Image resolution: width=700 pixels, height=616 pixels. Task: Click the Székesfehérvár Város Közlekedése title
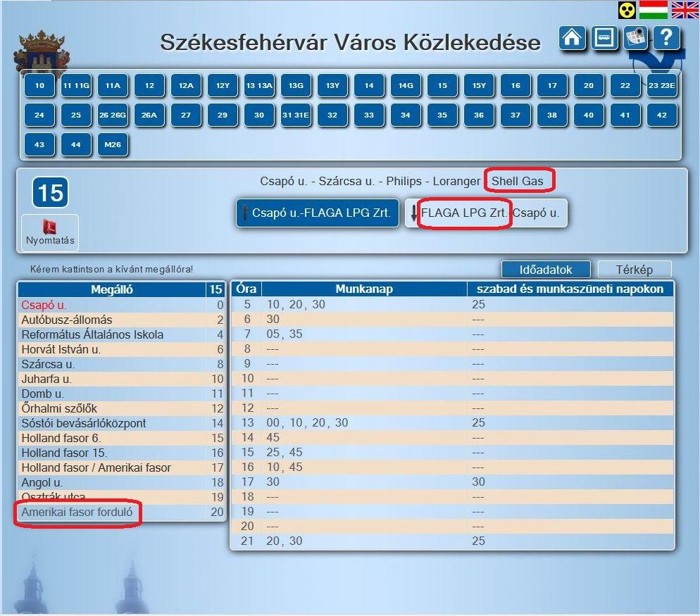(x=351, y=42)
